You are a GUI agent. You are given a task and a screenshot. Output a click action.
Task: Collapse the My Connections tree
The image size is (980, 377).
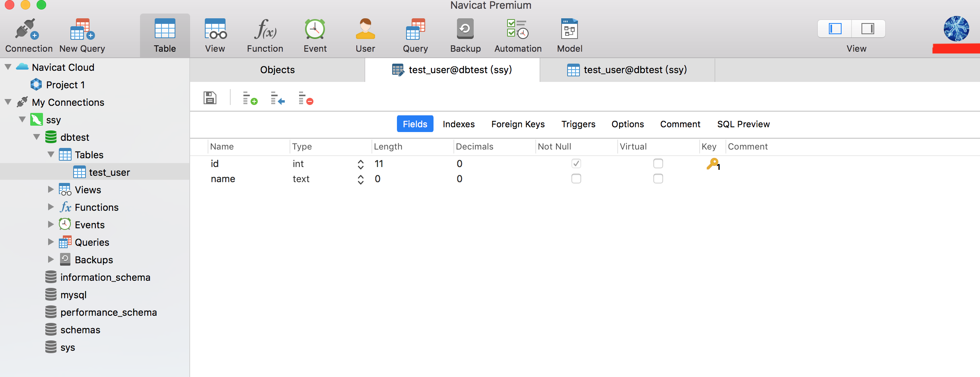(x=7, y=102)
